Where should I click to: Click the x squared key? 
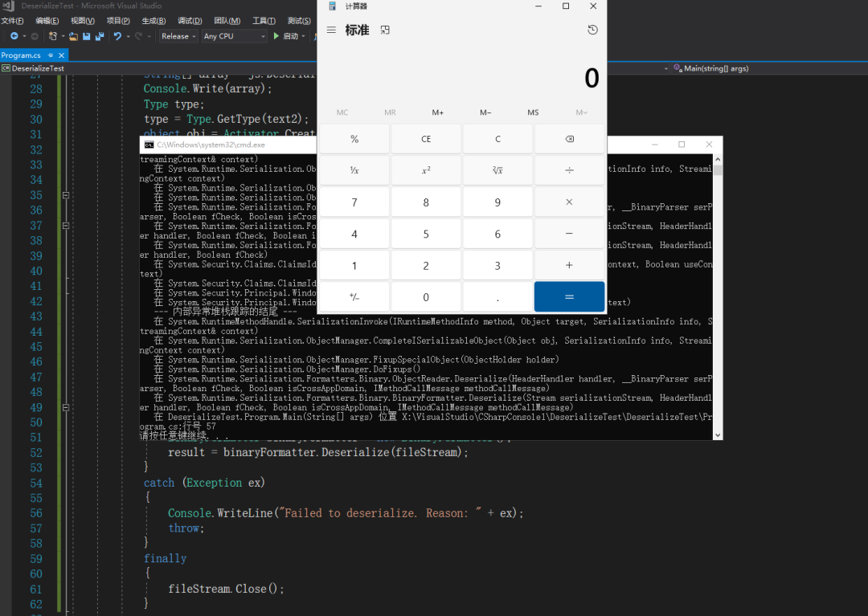click(x=426, y=170)
